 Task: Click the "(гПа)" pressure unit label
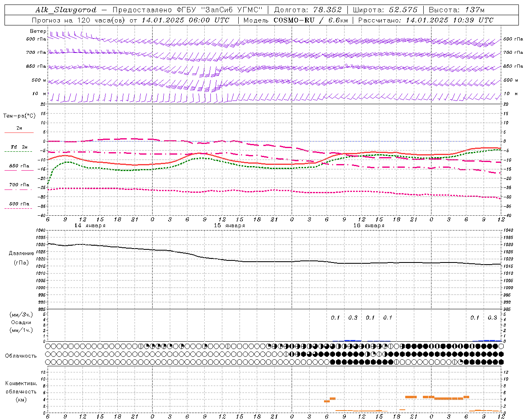(x=21, y=263)
